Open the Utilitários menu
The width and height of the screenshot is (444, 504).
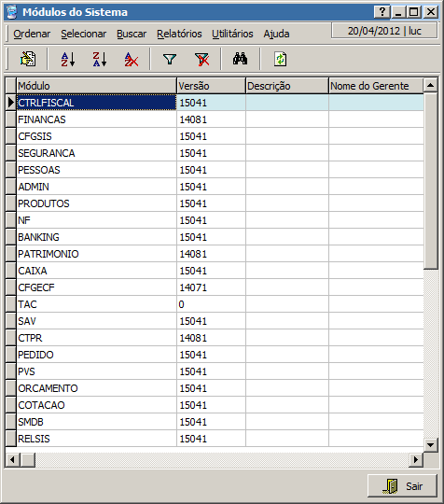tap(232, 34)
